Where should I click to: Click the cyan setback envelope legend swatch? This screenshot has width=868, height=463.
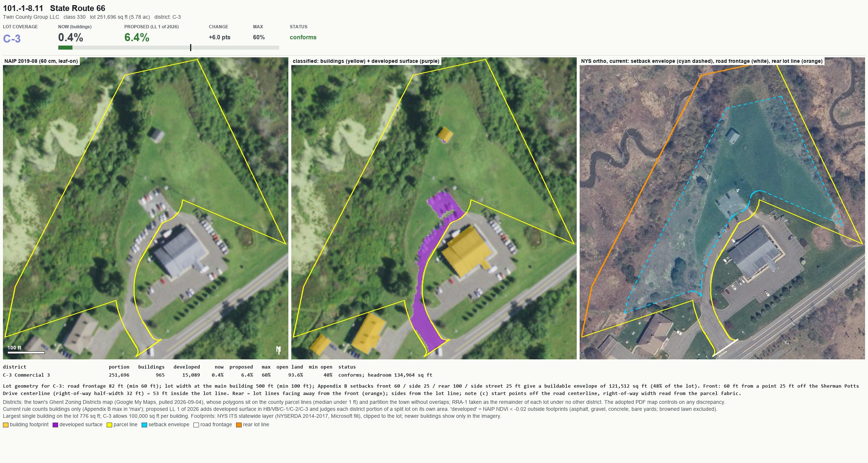(144, 425)
